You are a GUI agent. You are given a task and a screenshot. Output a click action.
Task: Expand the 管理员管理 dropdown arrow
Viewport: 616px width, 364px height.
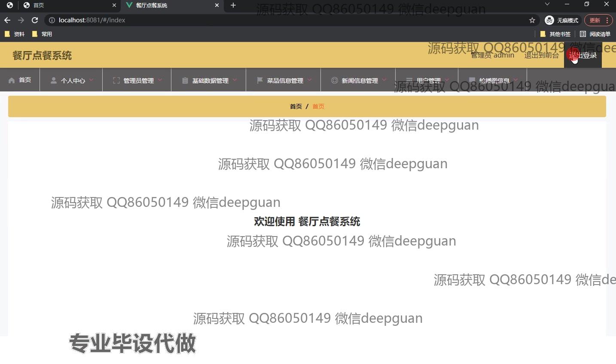(x=160, y=80)
